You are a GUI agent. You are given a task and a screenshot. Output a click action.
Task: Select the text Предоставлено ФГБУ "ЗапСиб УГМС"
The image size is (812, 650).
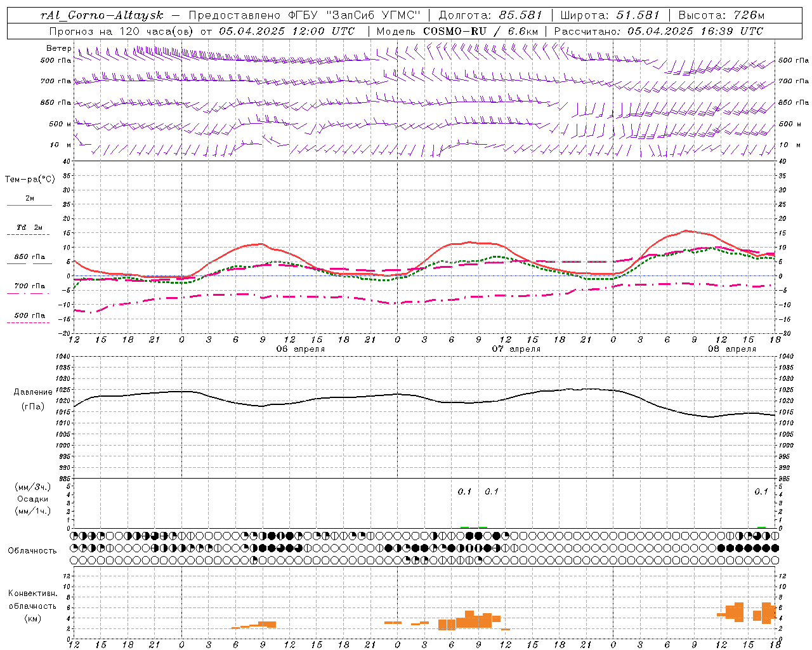[x=305, y=15]
